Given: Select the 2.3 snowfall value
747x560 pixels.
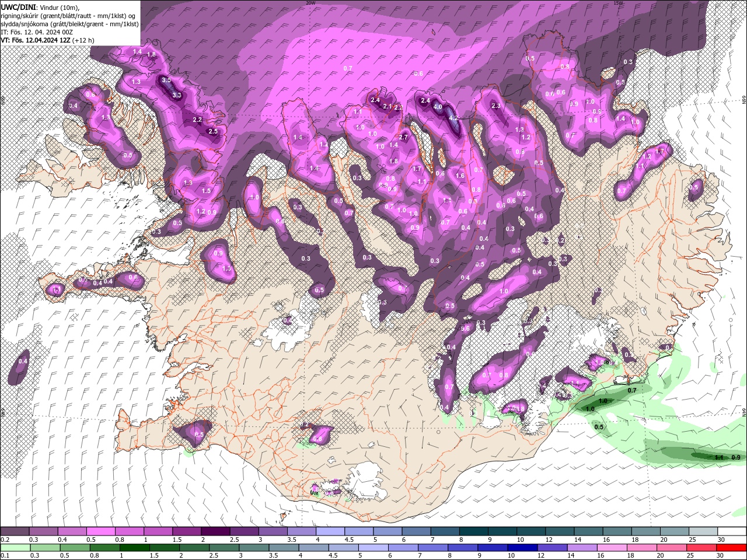Looking at the screenshot, I should 497,106.
